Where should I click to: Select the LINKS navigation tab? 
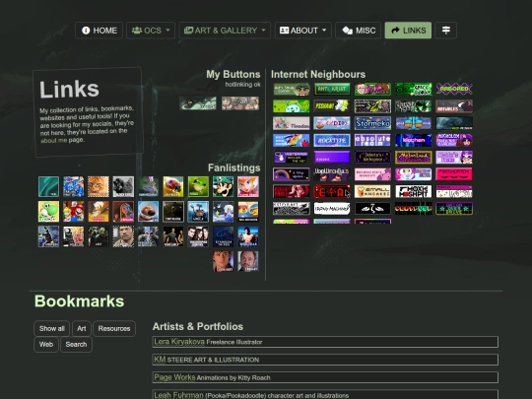(408, 31)
